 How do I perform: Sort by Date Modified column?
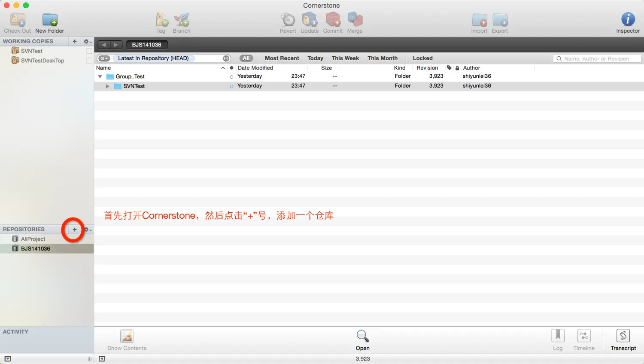click(x=255, y=68)
